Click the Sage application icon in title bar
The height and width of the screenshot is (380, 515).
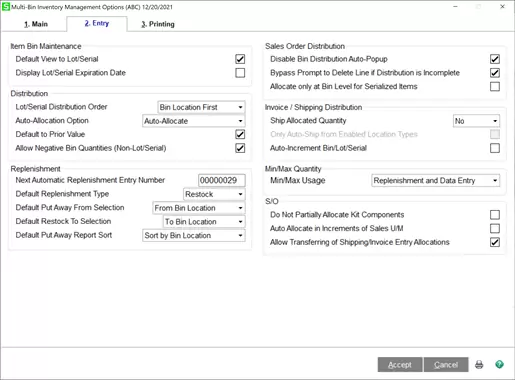click(x=6, y=6)
